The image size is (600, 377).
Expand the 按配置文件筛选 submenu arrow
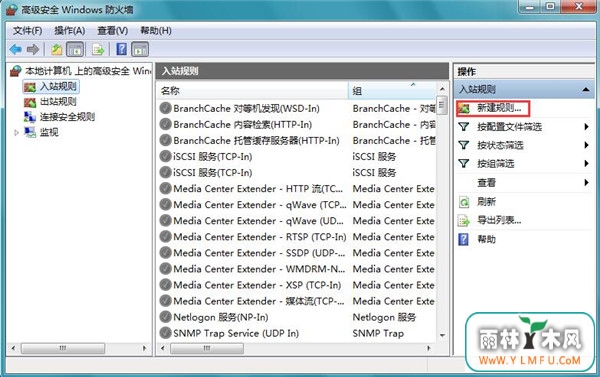coord(586,127)
